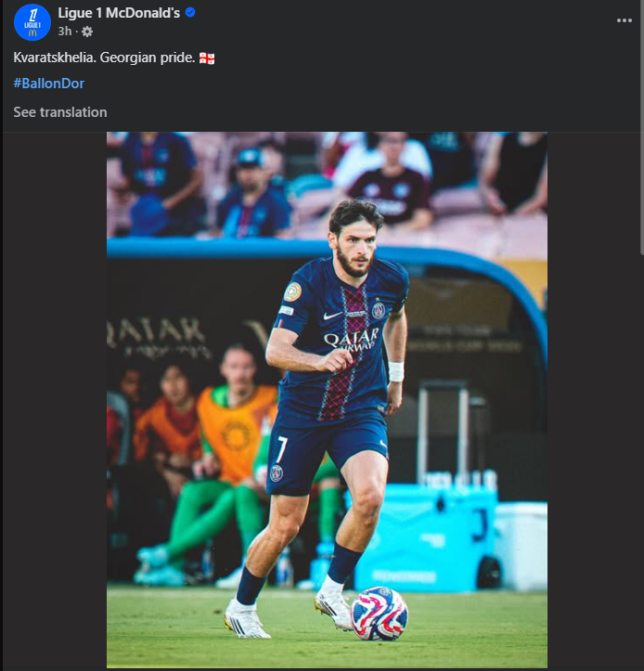
Task: Click the post audience gear icon
Action: pyautogui.click(x=87, y=31)
